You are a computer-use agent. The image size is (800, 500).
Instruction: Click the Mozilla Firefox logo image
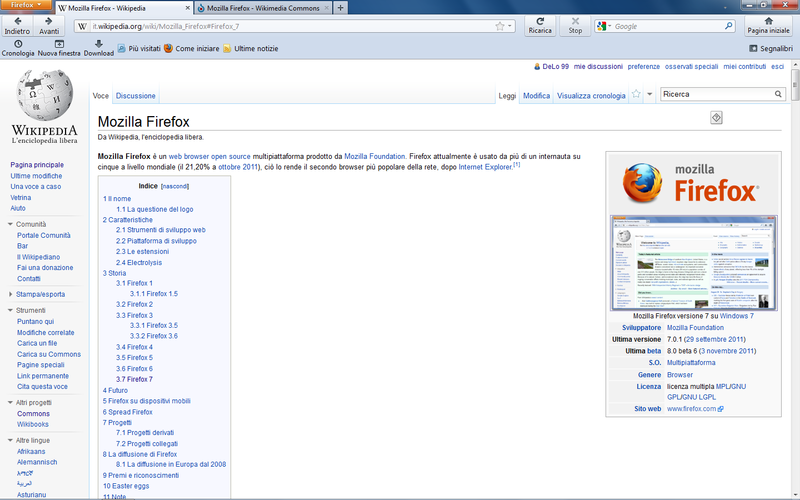(x=692, y=183)
